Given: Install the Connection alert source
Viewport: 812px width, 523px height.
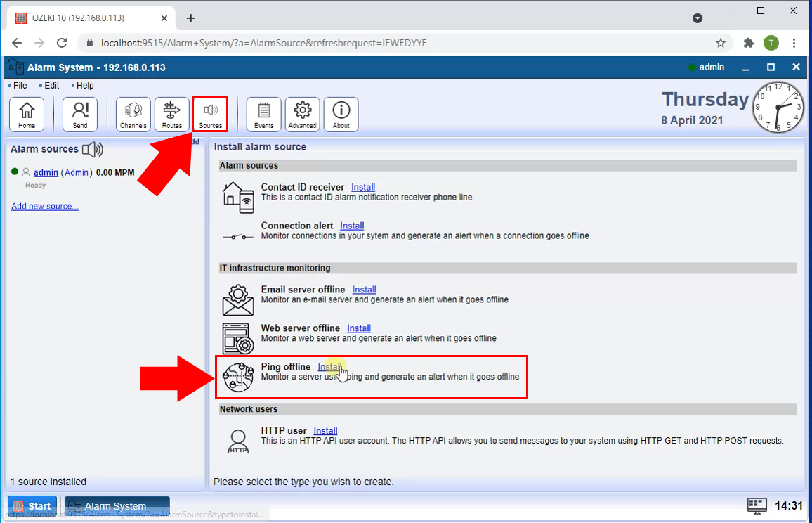Looking at the screenshot, I should click(352, 226).
